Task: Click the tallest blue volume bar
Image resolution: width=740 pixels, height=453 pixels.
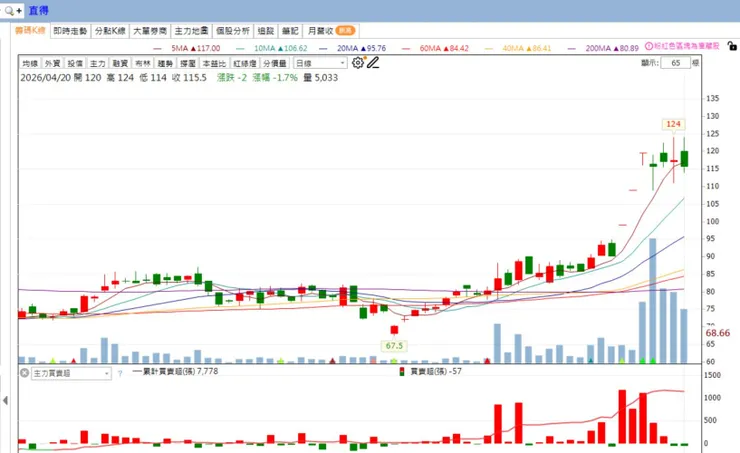Action: pyautogui.click(x=653, y=301)
